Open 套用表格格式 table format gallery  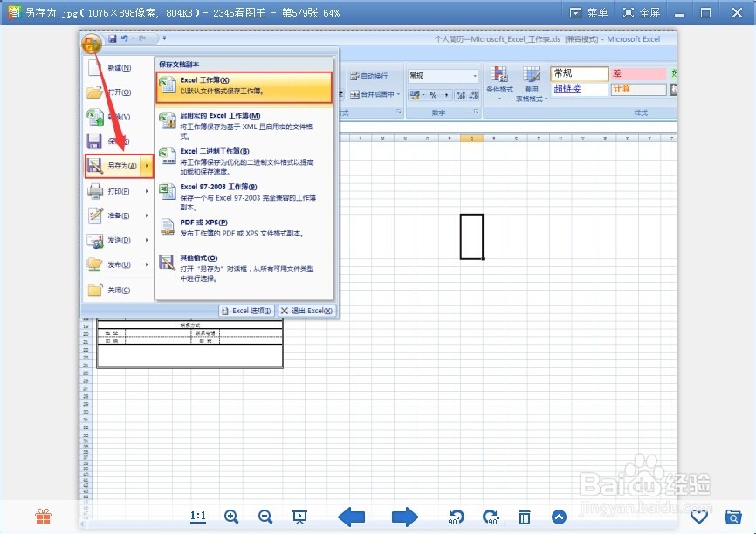point(532,84)
